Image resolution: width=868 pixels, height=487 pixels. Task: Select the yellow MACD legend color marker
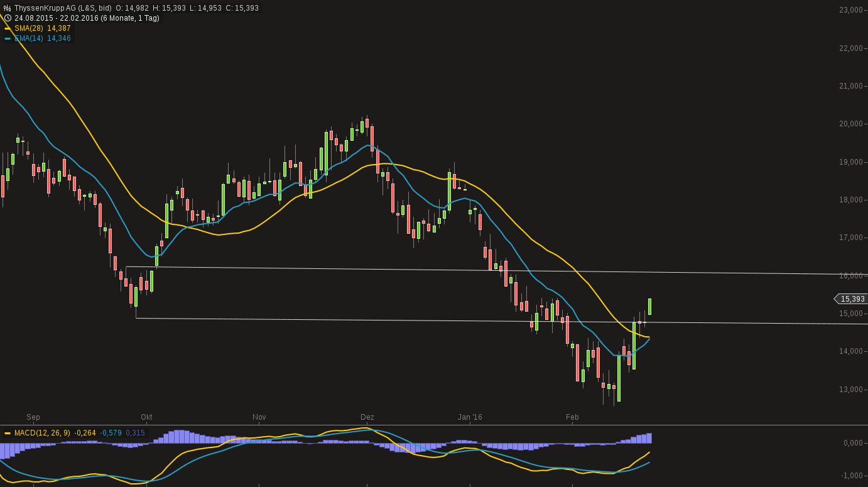click(x=8, y=433)
